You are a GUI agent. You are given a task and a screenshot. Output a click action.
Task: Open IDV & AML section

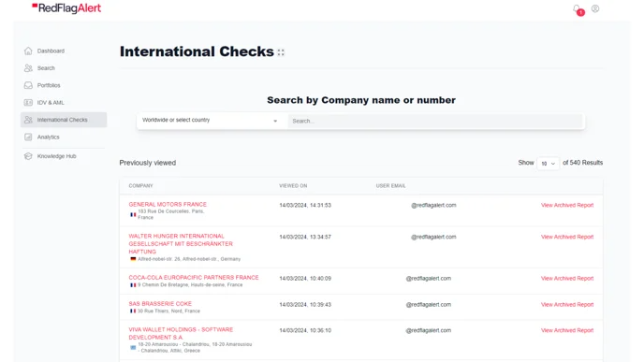(x=51, y=103)
